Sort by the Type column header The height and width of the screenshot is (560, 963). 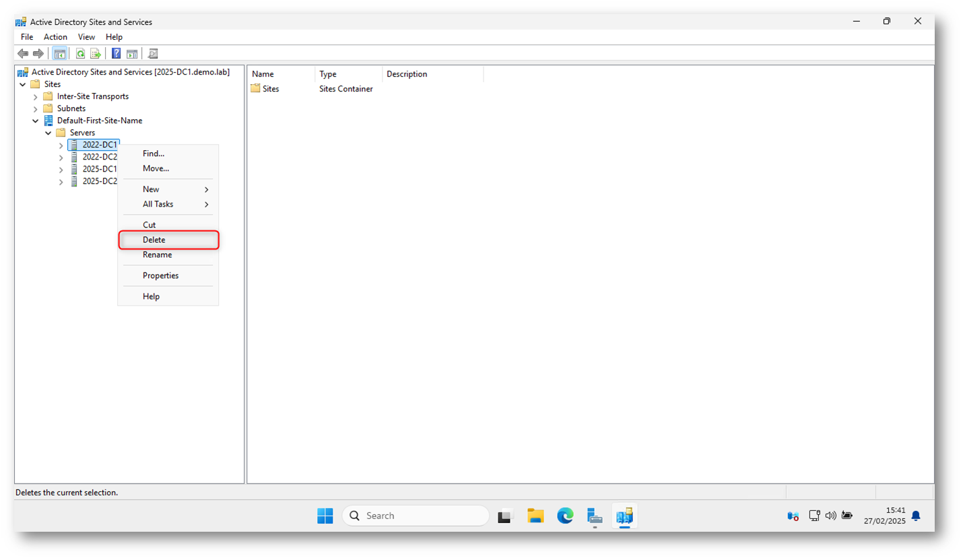(349, 74)
